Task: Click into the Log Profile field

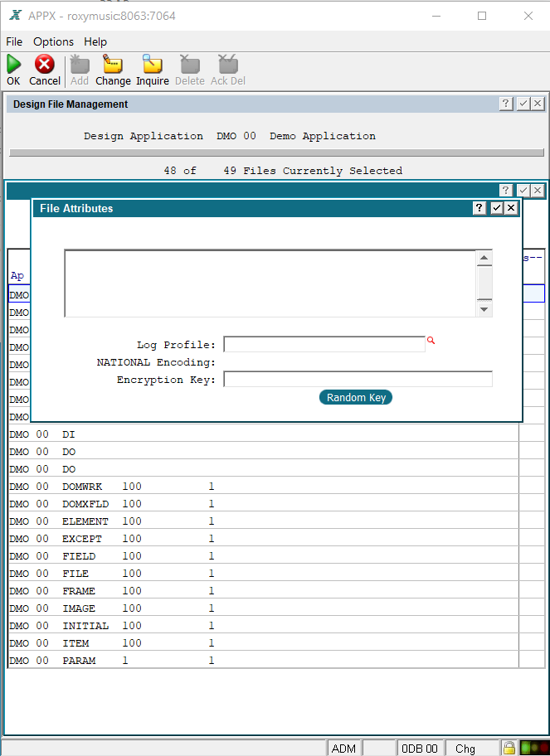Action: coord(324,344)
